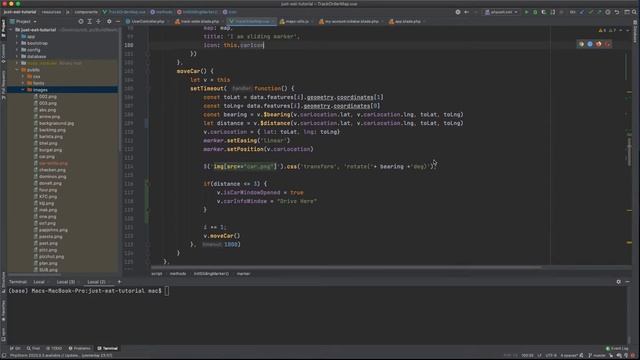The width and height of the screenshot is (640, 360).
Task: Toggle the Terminal tool window button
Action: click(x=108, y=348)
